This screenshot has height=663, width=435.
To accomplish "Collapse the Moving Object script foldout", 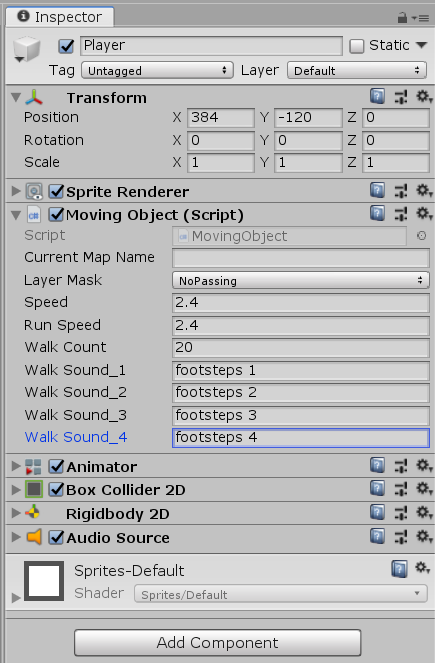I will point(16,215).
